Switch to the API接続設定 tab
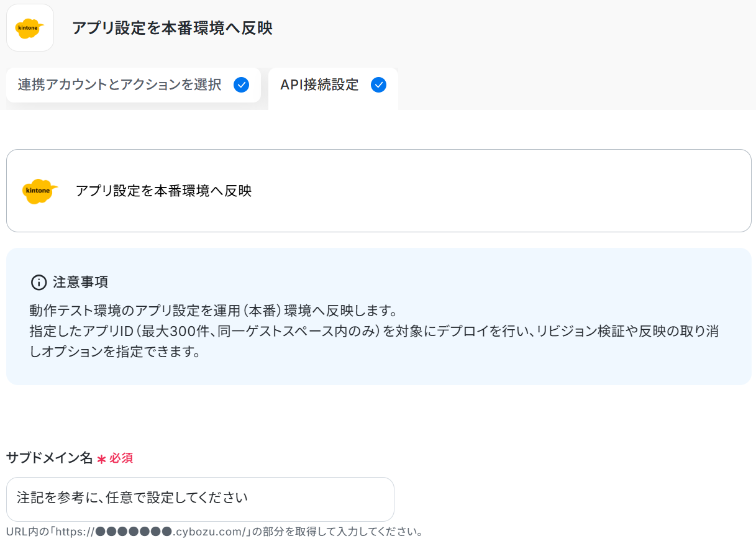Image resolution: width=756 pixels, height=541 pixels. tap(319, 85)
